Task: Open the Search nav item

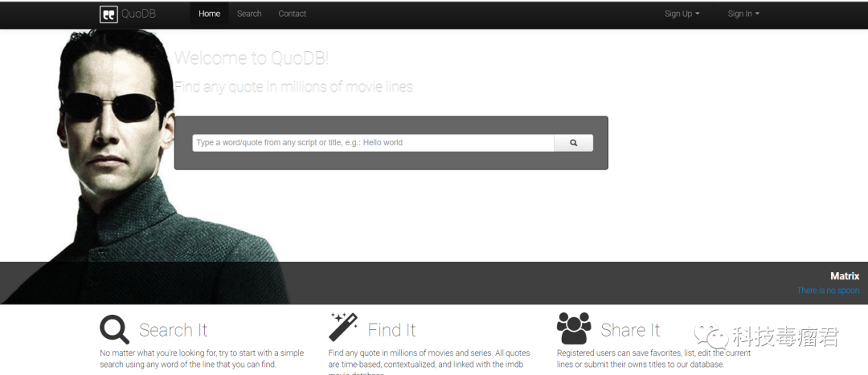Action: tap(249, 14)
